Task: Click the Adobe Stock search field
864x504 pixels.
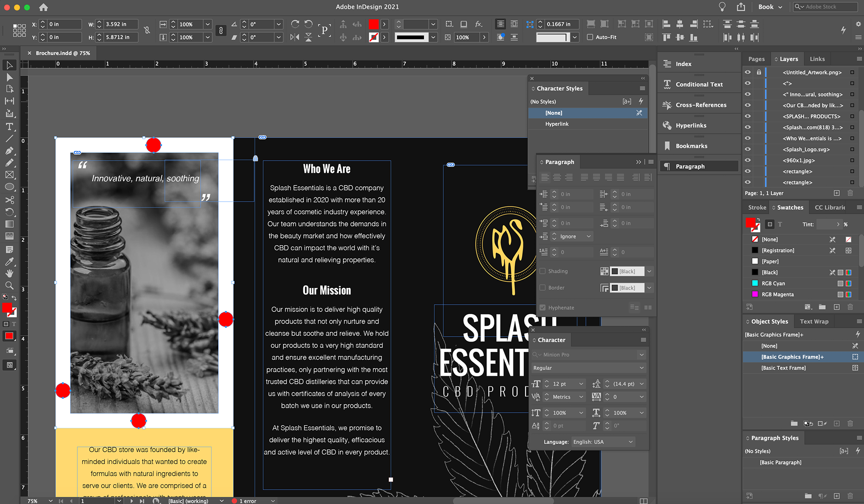Action: point(826,7)
